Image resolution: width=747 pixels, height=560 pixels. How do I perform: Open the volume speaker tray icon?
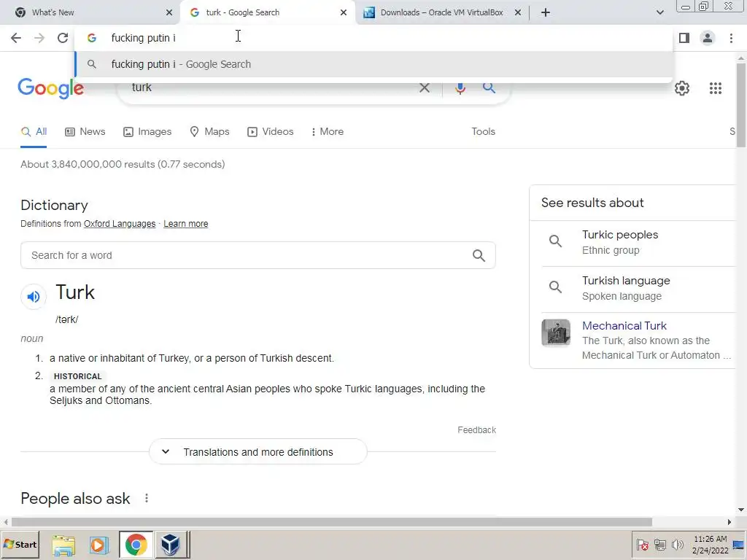677,545
